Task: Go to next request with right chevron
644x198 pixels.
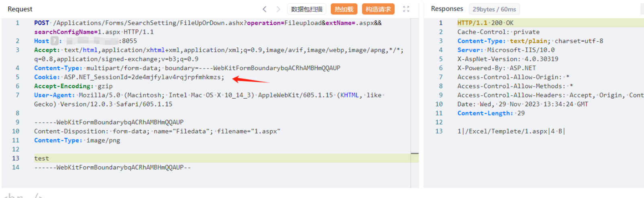Action: tap(278, 9)
